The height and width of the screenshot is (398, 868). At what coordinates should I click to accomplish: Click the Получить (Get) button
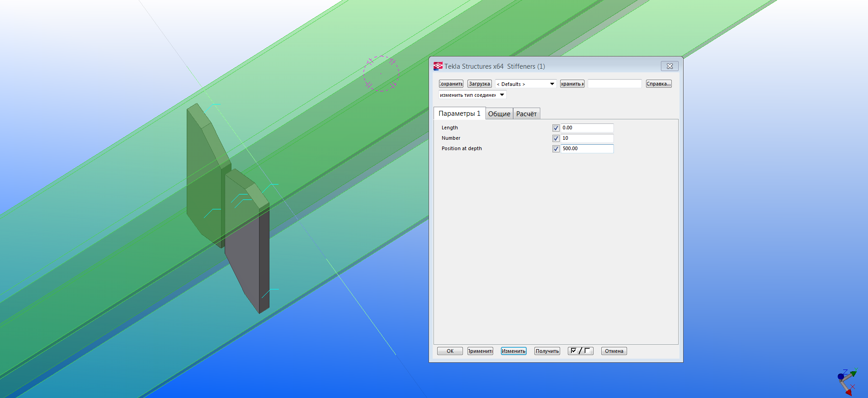click(547, 351)
